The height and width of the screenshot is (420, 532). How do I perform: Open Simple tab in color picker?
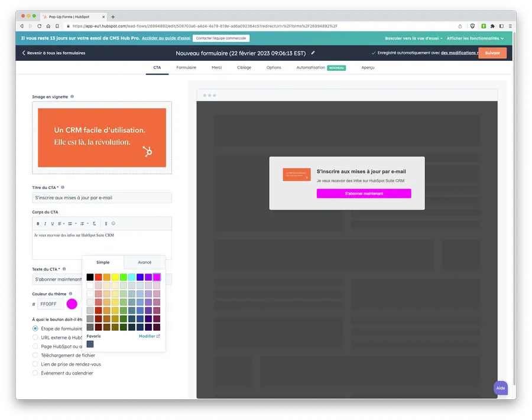(x=103, y=262)
